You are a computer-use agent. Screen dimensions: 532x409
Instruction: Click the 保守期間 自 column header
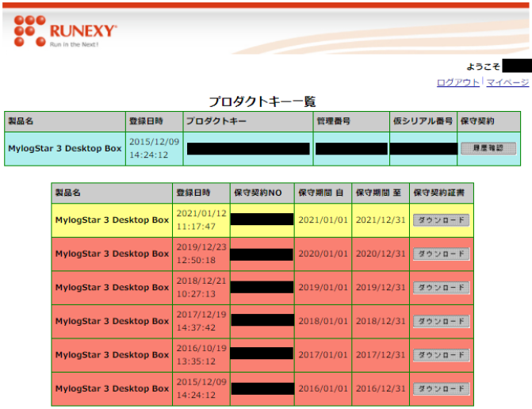[323, 193]
